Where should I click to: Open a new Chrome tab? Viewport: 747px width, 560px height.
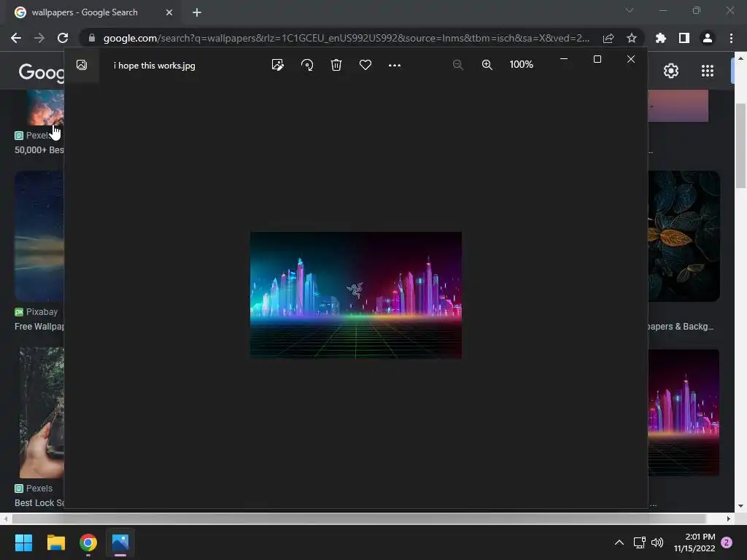click(x=197, y=12)
